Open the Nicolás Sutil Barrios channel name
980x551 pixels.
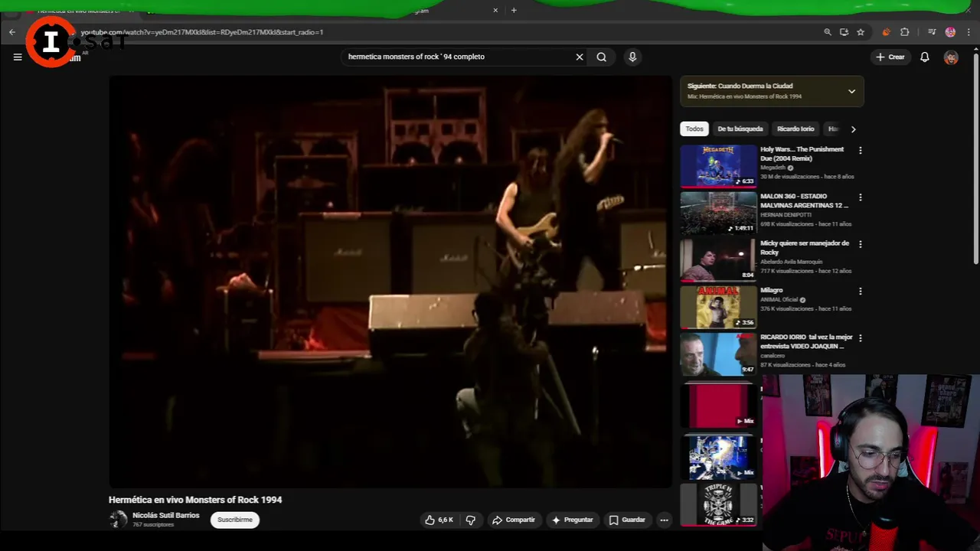pos(165,516)
